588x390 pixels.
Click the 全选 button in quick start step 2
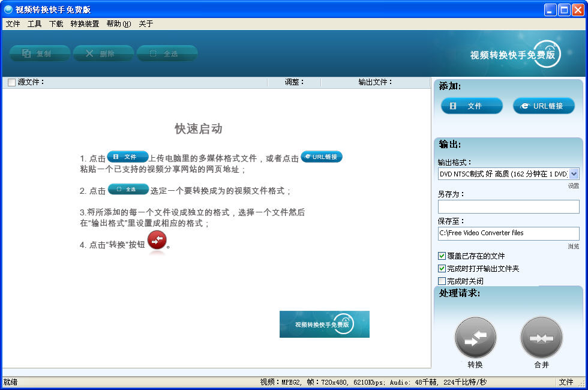click(x=128, y=189)
